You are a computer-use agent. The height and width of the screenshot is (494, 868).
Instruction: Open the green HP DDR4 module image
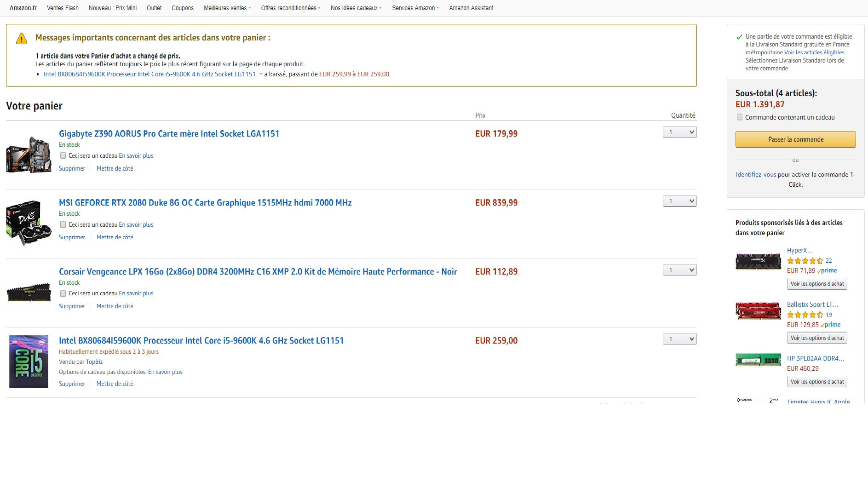(x=758, y=359)
